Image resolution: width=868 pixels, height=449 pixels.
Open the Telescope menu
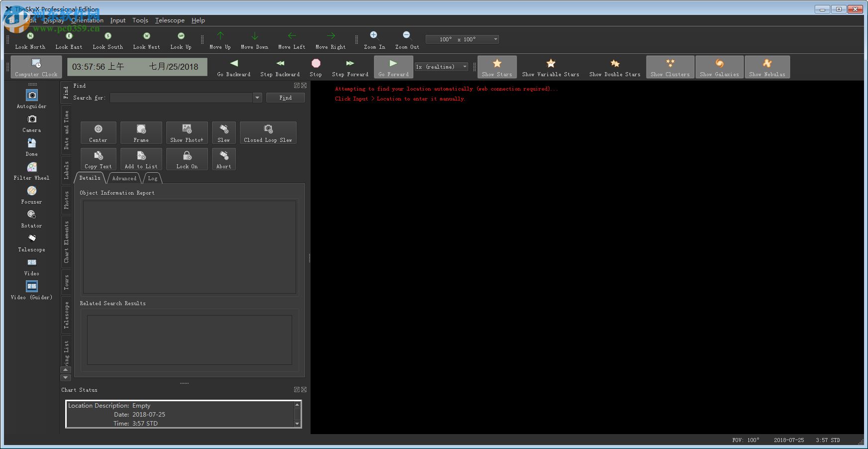click(170, 20)
